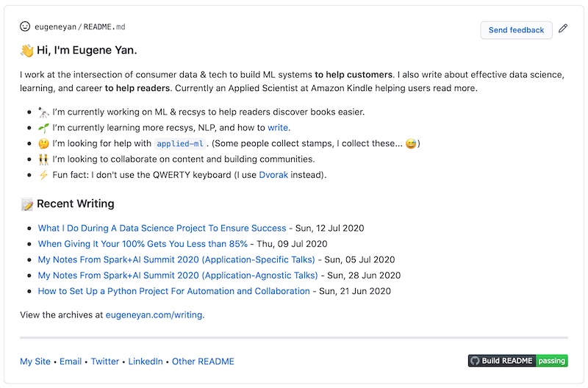Viewport: 588px width, 388px height.
Task: Open 'How to Set Up a Python Project' article
Action: [173, 291]
